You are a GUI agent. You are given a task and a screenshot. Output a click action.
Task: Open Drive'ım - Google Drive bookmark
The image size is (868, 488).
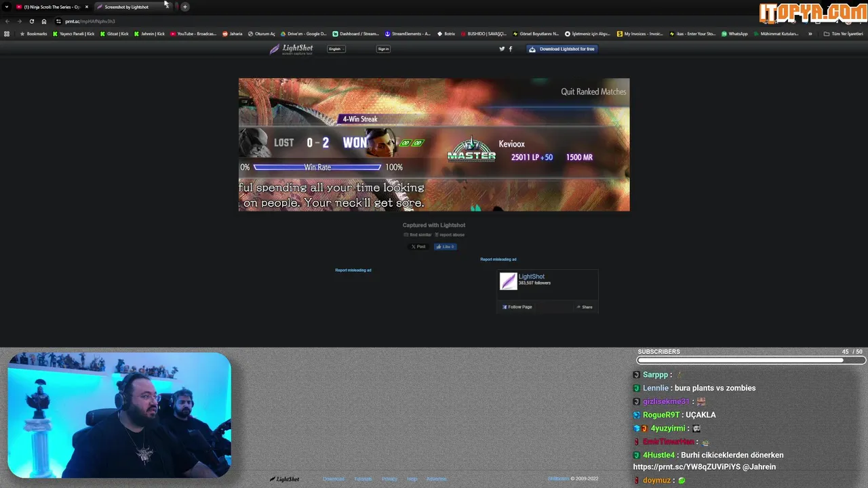coord(304,33)
